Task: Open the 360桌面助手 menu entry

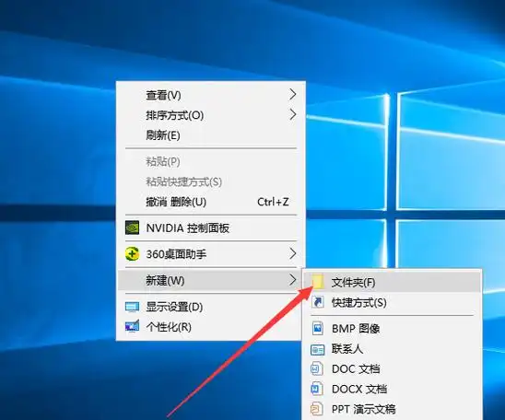Action: coord(211,254)
